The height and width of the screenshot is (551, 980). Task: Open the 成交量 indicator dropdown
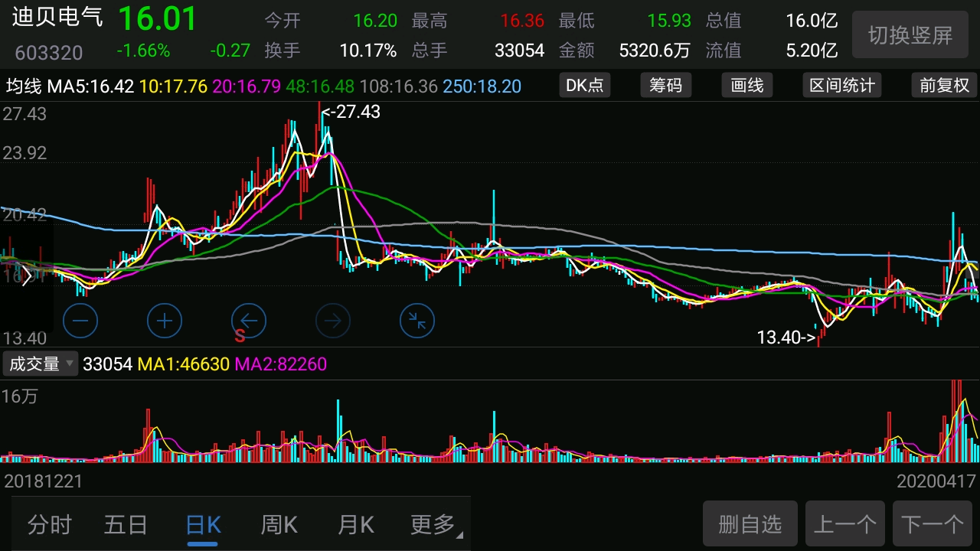[x=41, y=364]
